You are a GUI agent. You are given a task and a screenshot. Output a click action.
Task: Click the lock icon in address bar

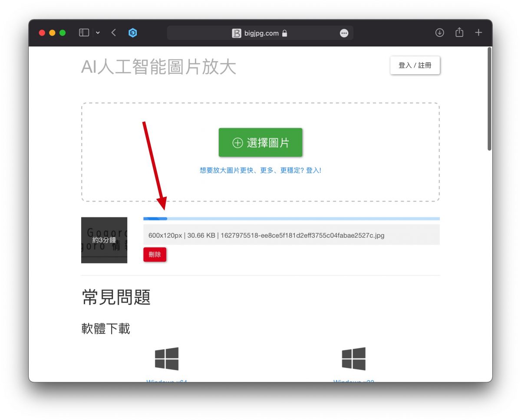(284, 33)
